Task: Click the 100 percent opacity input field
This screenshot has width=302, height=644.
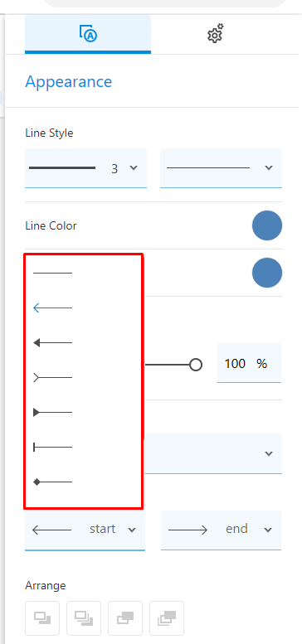Action: 249,363
